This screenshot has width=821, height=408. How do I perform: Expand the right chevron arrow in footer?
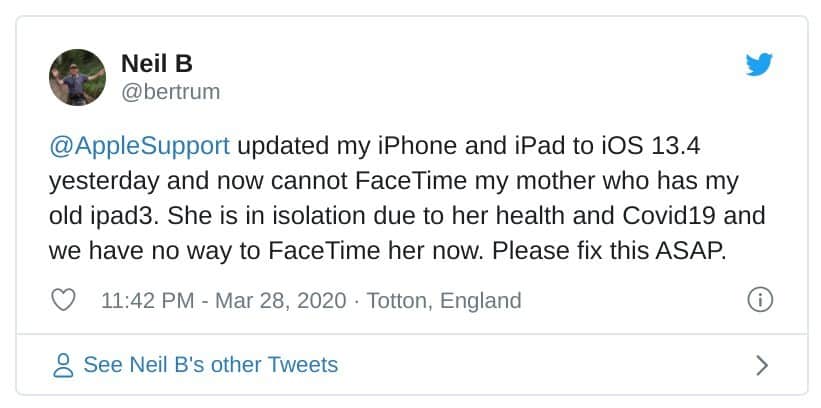pyautogui.click(x=761, y=365)
